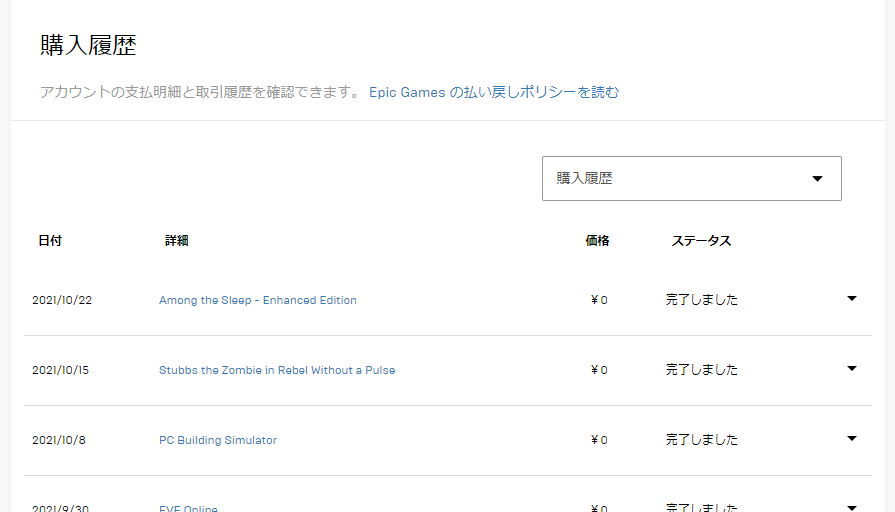The height and width of the screenshot is (512, 895).
Task: Open the 購入履歴 filter dropdown
Action: (x=691, y=179)
